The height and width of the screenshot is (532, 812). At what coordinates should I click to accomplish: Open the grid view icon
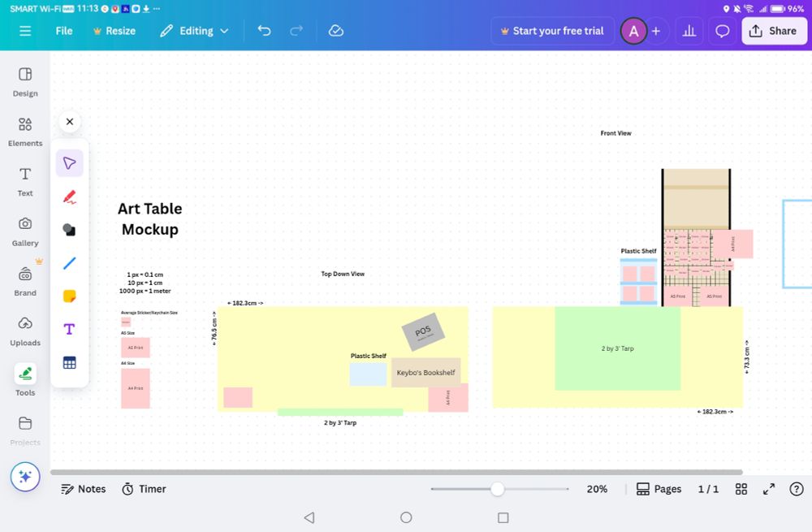(x=741, y=489)
